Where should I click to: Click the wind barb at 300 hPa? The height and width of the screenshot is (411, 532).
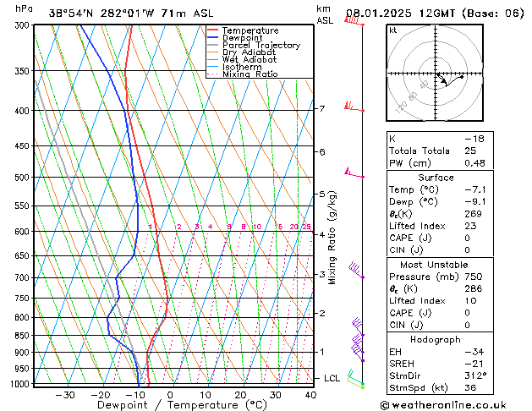354,21
